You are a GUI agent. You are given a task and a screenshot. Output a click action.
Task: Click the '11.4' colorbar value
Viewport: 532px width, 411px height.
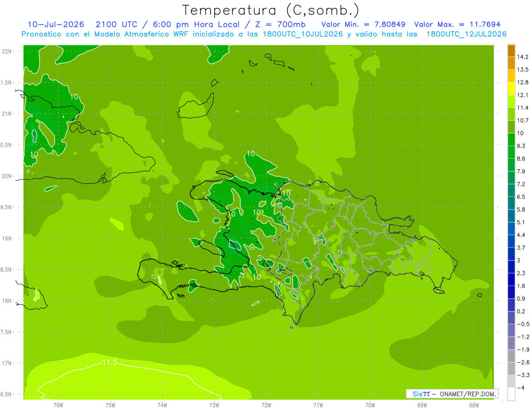[523, 108]
